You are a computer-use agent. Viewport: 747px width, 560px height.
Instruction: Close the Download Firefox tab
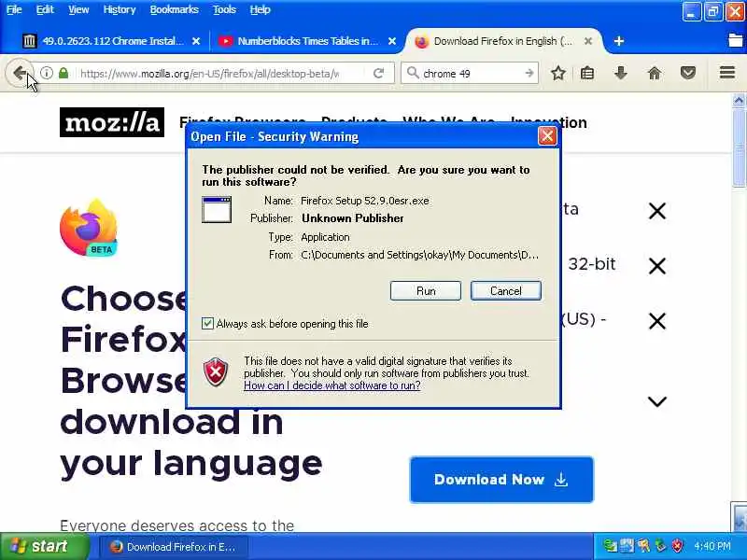pyautogui.click(x=588, y=41)
